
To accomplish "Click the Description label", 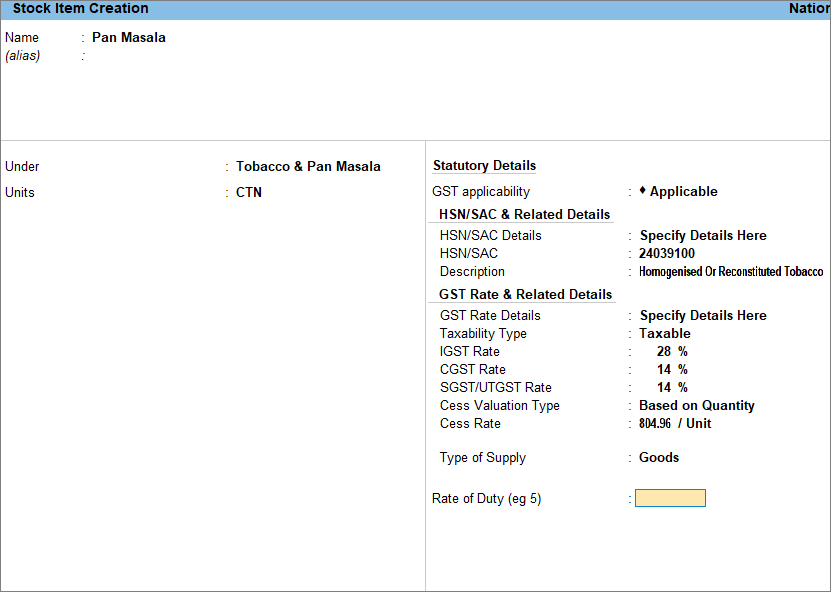I will click(472, 271).
